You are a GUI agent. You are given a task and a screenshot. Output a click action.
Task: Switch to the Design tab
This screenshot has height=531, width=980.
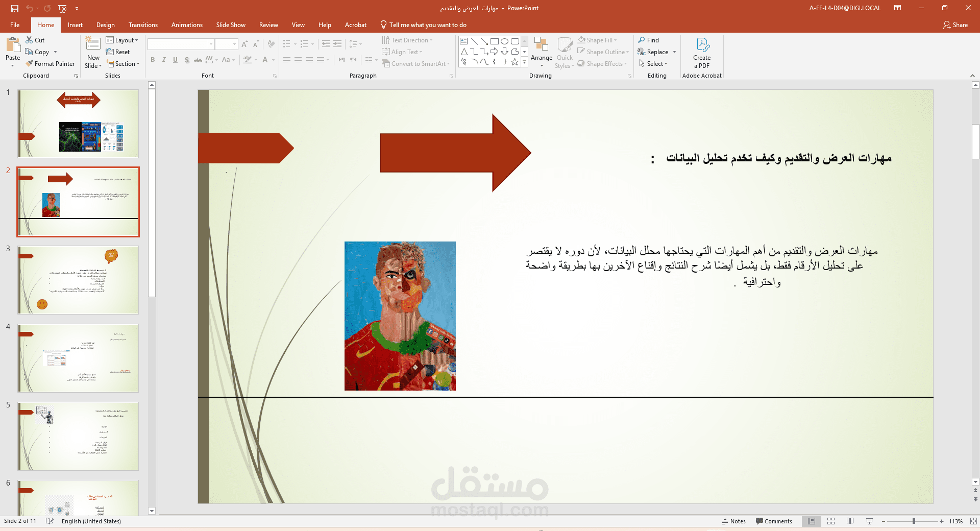pyautogui.click(x=105, y=25)
